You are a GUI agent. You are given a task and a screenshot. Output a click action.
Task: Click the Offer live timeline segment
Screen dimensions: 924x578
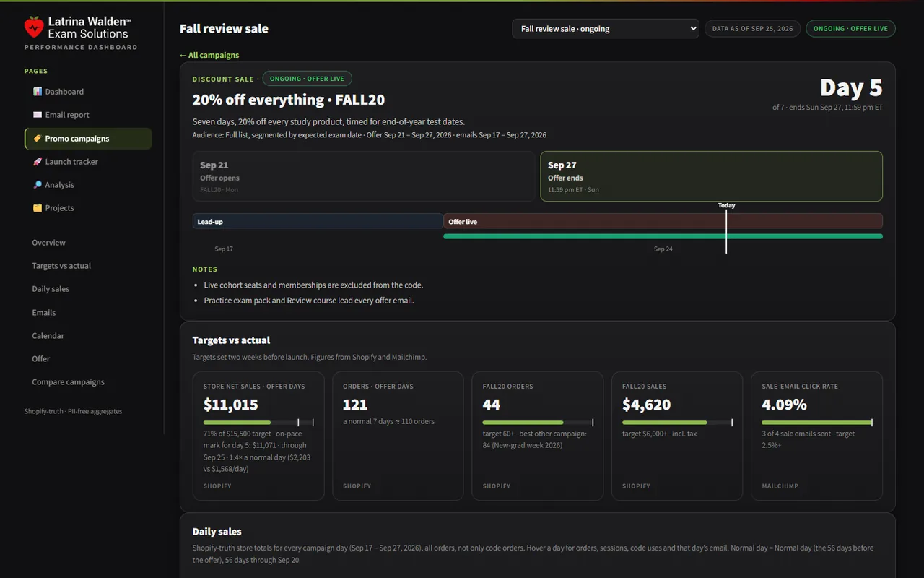click(x=663, y=221)
